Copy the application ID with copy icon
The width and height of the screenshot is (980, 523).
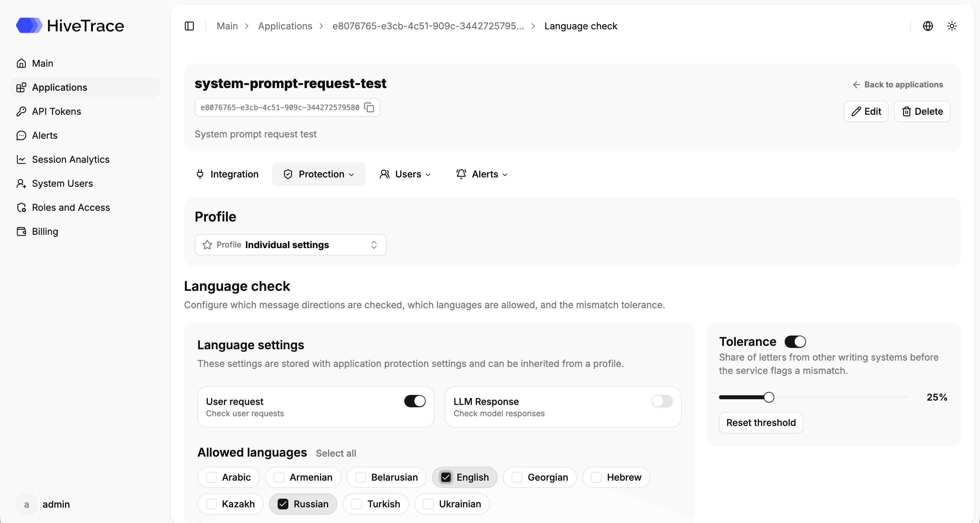369,107
